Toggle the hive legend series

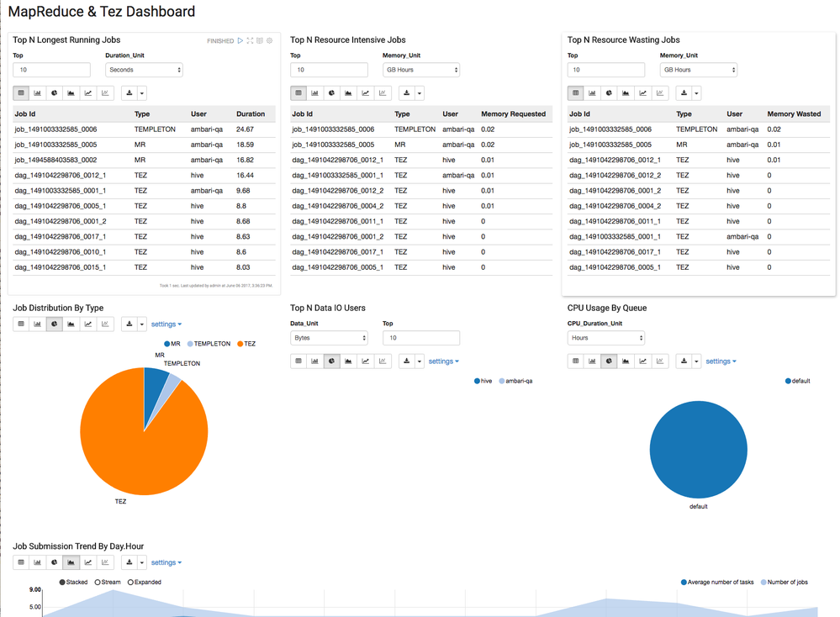483,382
